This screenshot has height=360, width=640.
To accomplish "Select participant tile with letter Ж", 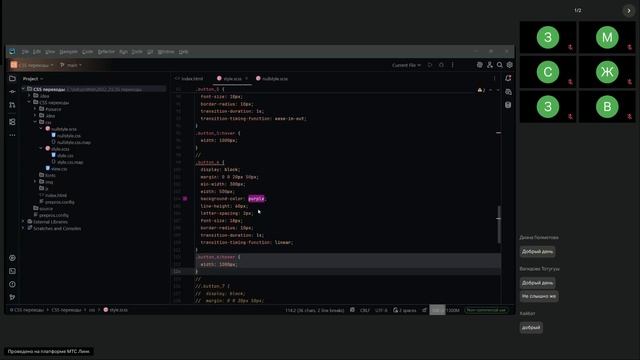I will (x=607, y=72).
